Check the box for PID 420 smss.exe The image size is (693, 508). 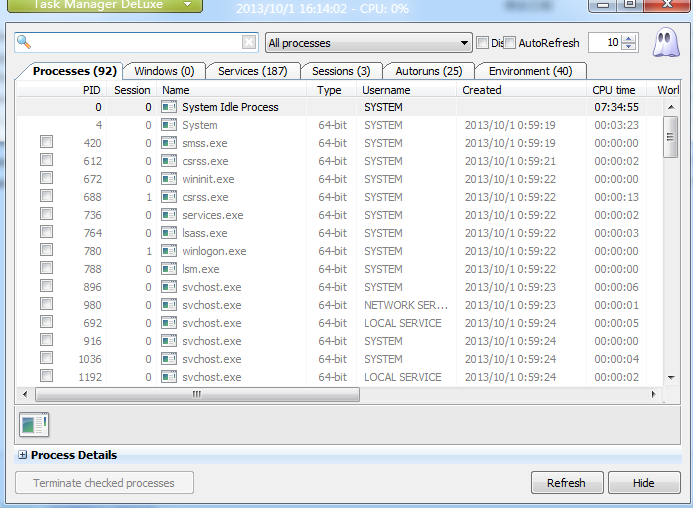click(x=46, y=141)
